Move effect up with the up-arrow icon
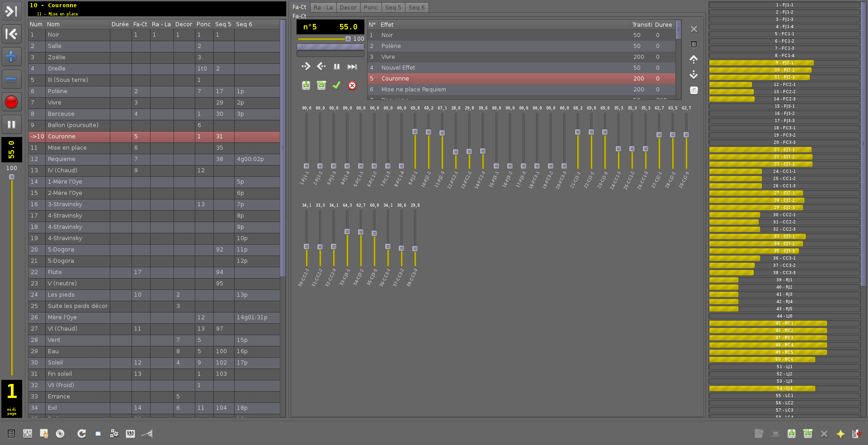This screenshot has width=868, height=445. (x=693, y=59)
